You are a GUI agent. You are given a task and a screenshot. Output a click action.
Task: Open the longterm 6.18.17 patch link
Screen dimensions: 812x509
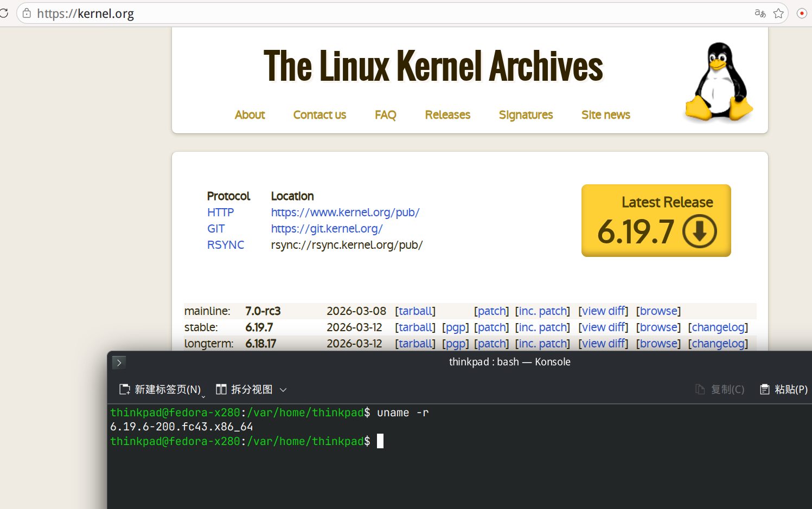(491, 344)
